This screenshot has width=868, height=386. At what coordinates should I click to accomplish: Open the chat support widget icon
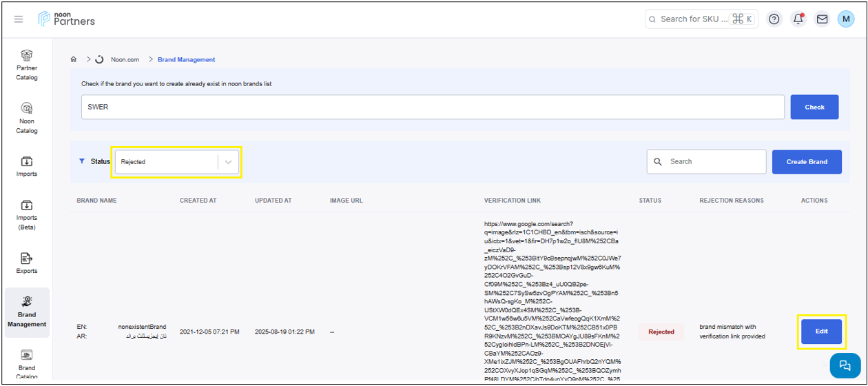[845, 365]
